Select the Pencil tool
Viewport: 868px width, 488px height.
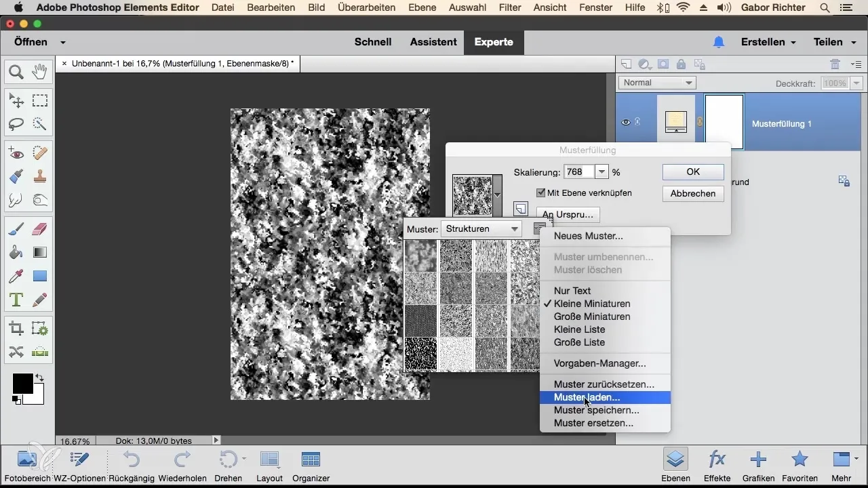coord(40,299)
